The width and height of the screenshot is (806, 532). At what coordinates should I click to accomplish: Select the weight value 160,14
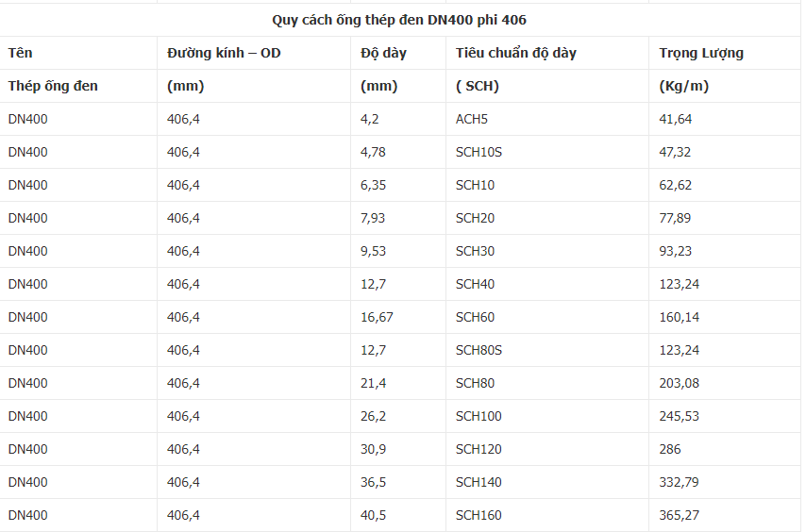click(x=679, y=317)
